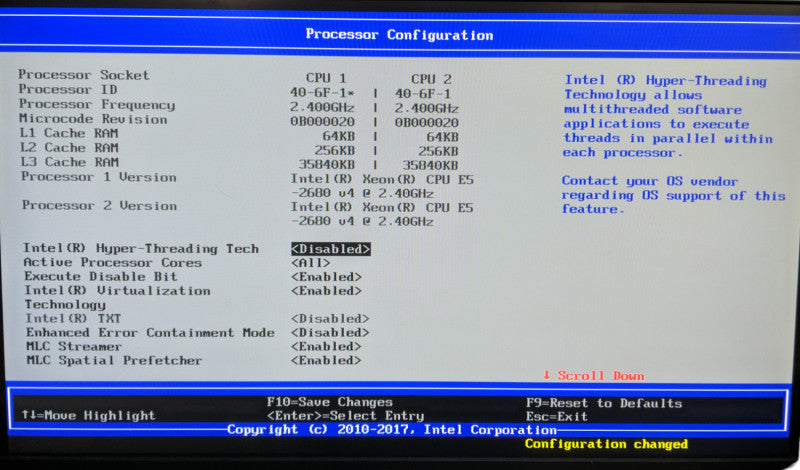Click the MLC Streamer label

click(74, 347)
